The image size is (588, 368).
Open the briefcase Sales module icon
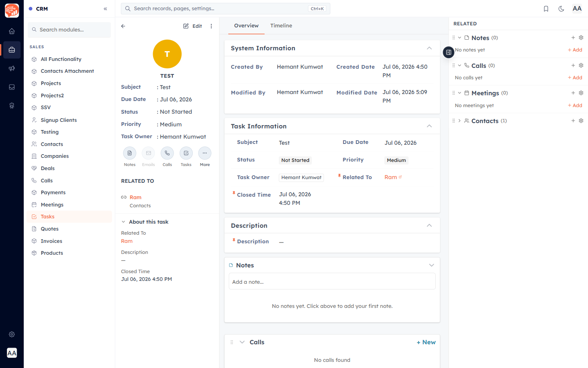click(12, 50)
